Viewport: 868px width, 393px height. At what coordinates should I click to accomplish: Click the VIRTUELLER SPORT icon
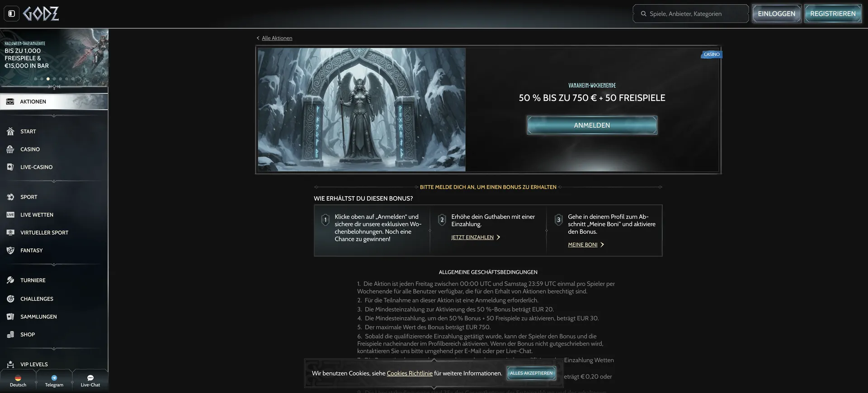[x=10, y=232]
